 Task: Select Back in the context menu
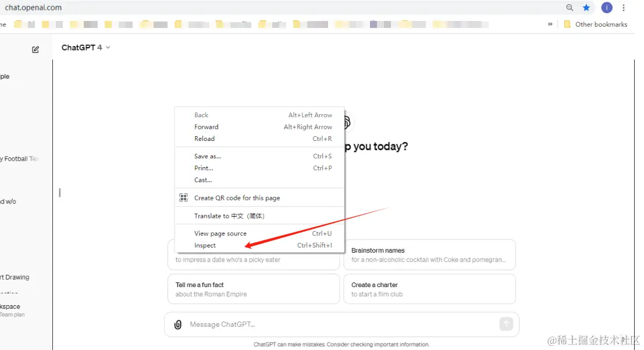click(259, 115)
